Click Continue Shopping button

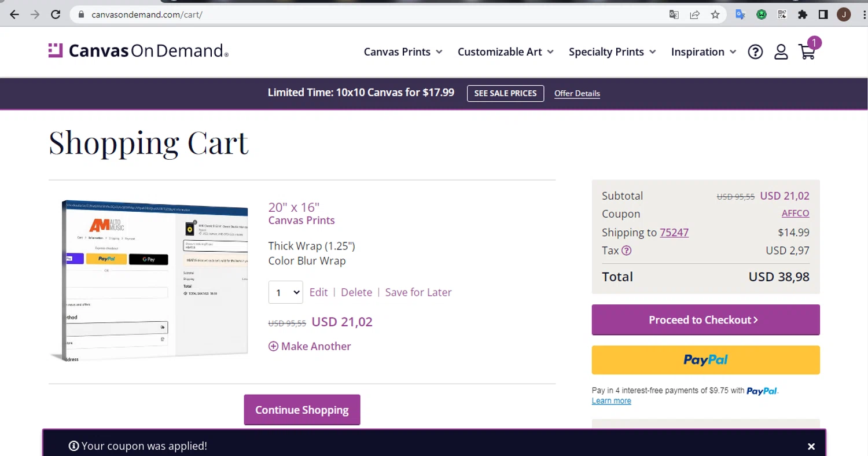[302, 410]
